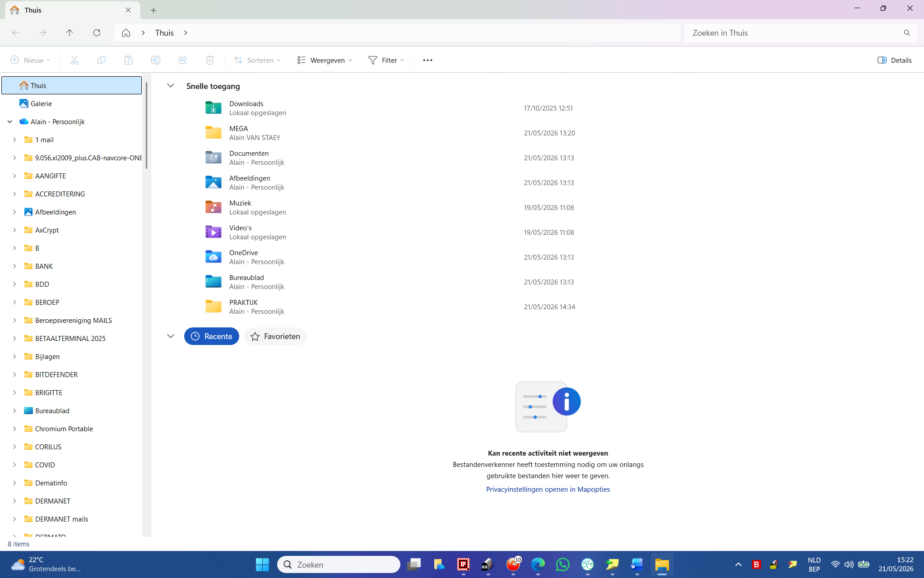Expand the COVID folder node
Screen dimensions: 924x578
14,465
